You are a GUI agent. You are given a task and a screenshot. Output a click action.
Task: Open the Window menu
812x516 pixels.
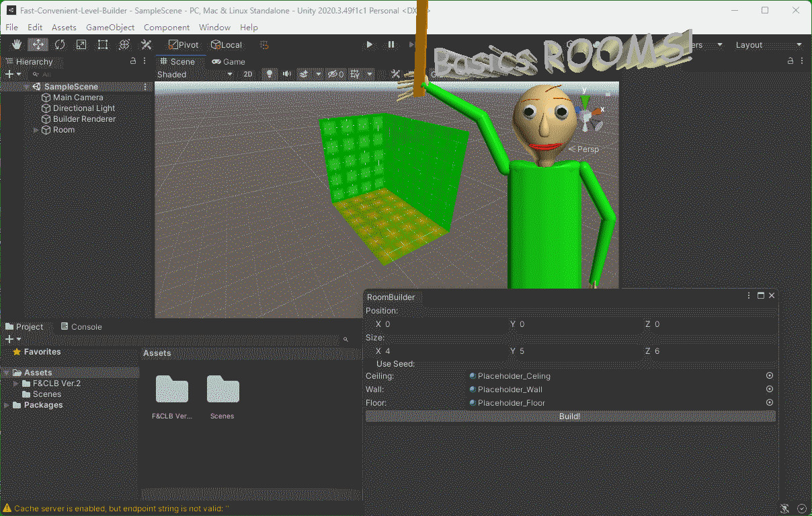(214, 27)
